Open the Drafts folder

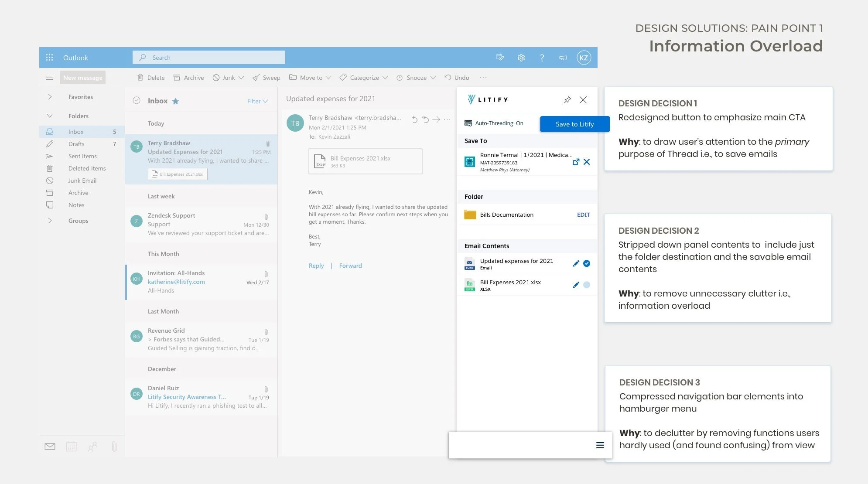point(76,144)
